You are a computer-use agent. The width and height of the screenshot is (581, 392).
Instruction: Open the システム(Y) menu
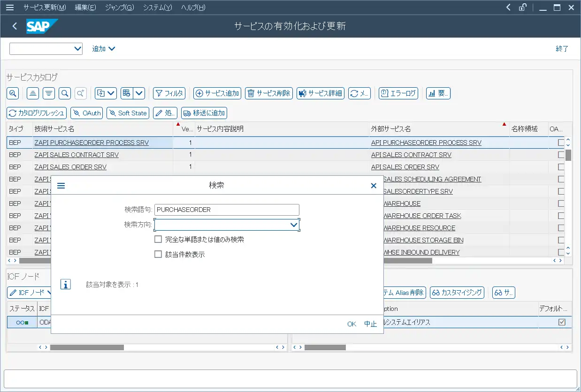pos(157,8)
